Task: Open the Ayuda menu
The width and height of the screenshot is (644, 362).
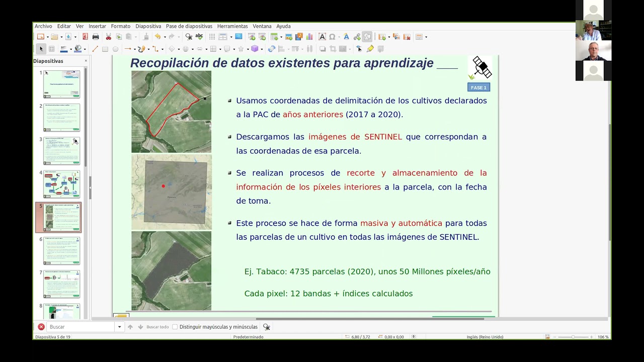Action: click(283, 26)
